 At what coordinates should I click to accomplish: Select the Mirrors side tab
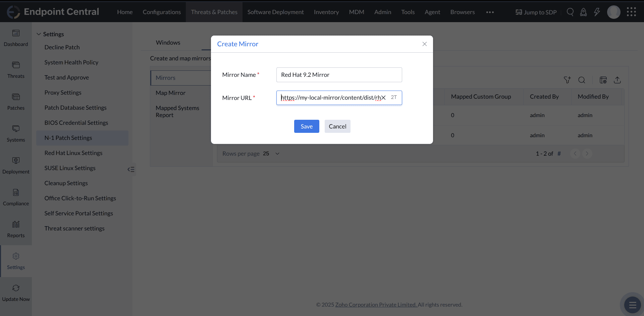[181, 78]
